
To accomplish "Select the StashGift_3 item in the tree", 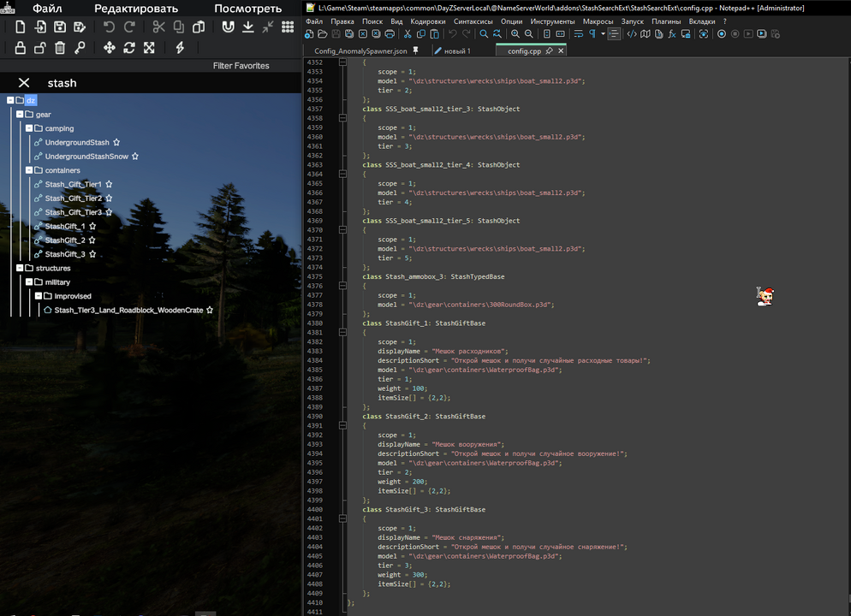I will [x=65, y=254].
